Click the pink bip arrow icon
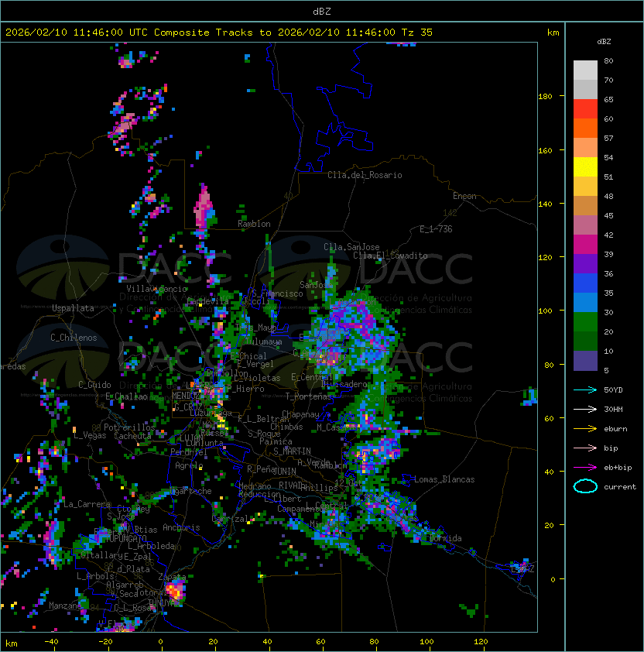644x652 pixels. [585, 448]
